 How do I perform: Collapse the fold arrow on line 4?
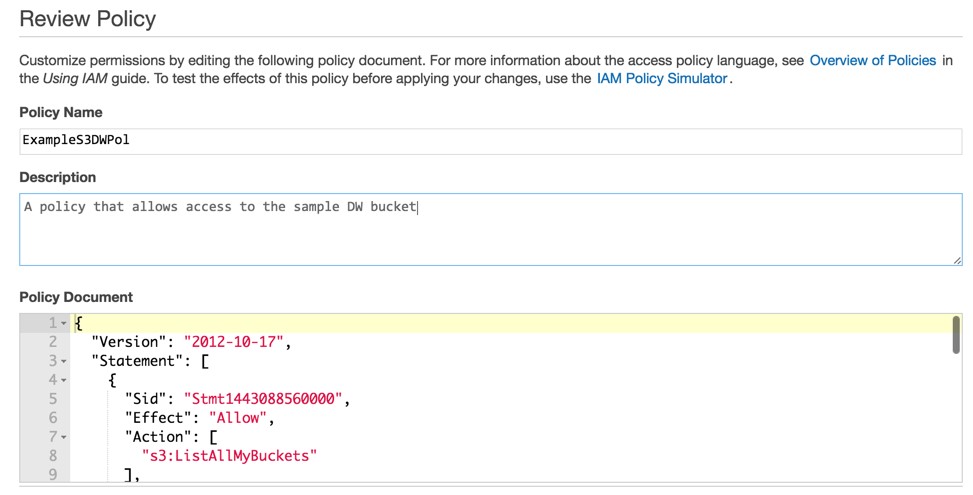(x=64, y=380)
